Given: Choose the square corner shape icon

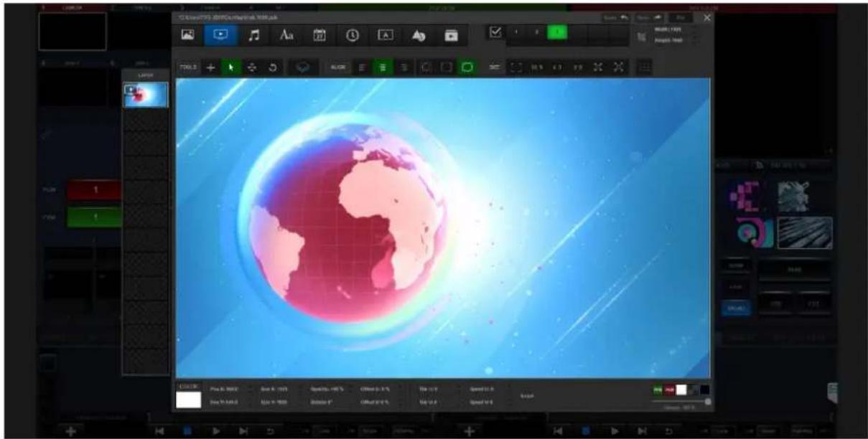Looking at the screenshot, I should click(425, 67).
